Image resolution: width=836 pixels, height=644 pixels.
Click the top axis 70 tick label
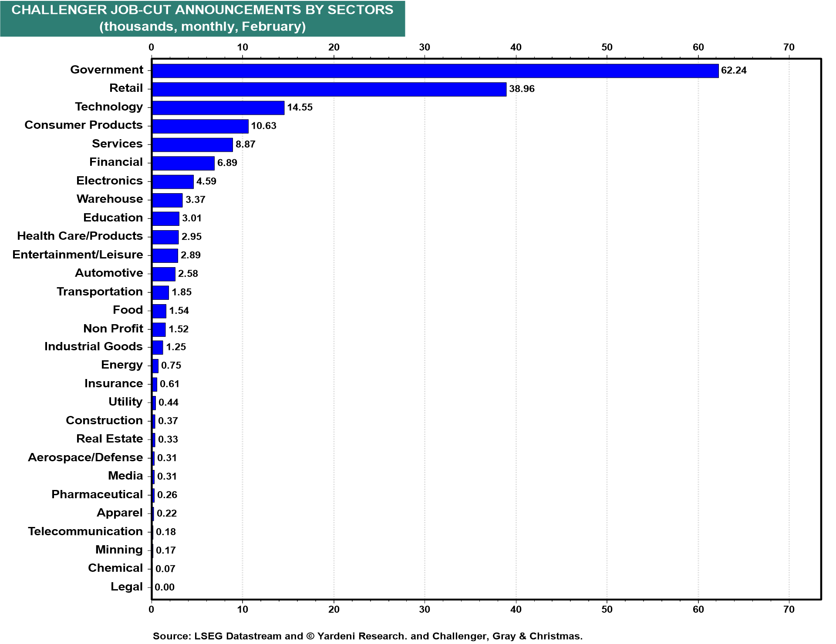click(x=789, y=47)
